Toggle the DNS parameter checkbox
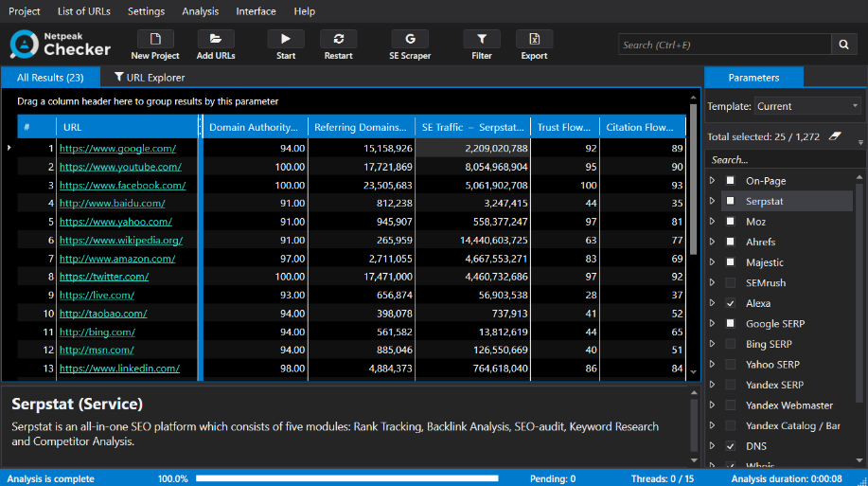 730,446
